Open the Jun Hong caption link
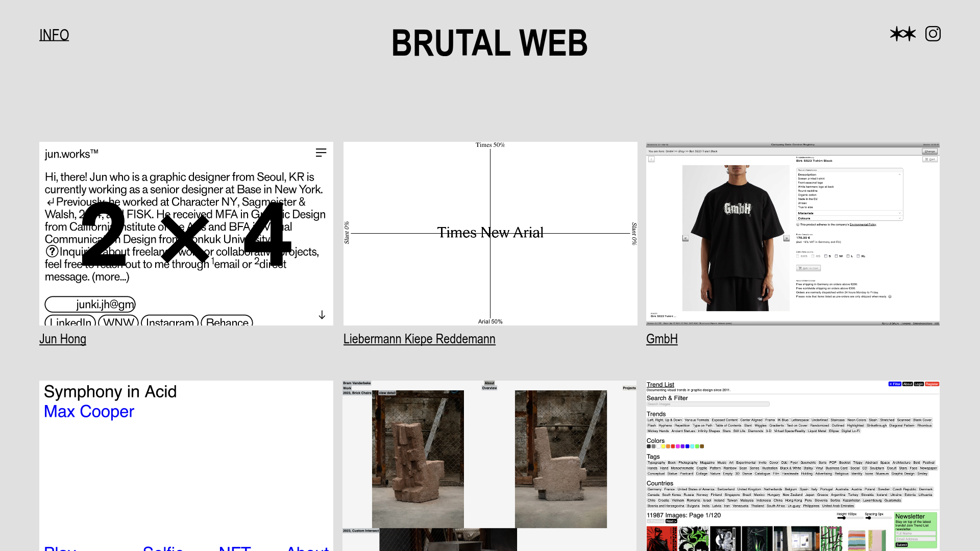This screenshot has height=551, width=980. pos(63,339)
